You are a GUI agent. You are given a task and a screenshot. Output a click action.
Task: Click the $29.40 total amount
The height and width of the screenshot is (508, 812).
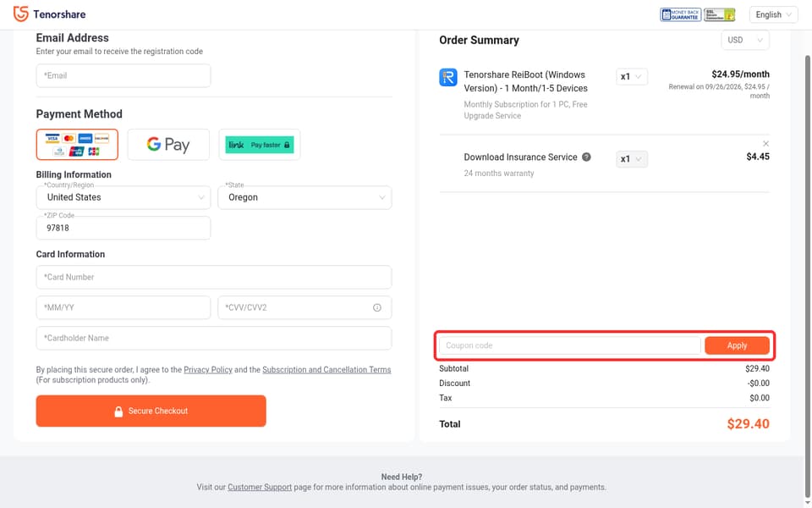point(748,424)
